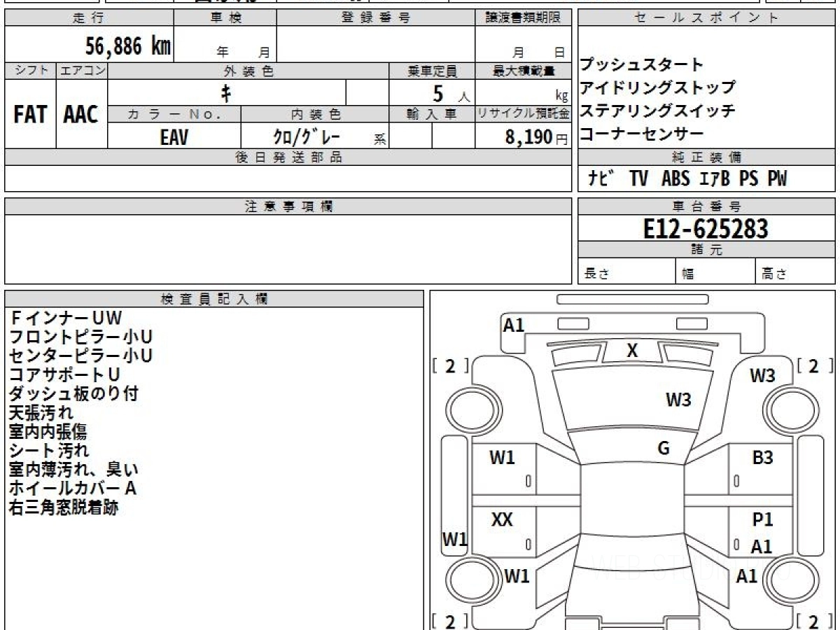840x630 pixels.
Task: Click the 車検 header cell
Action: [x=225, y=18]
